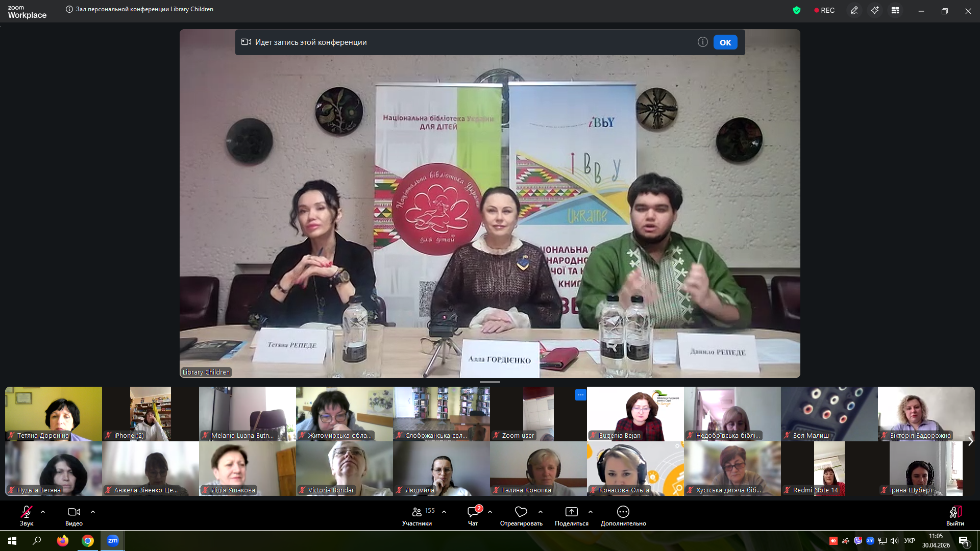The image size is (980, 551).
Task: Click info icon in recording banner
Action: 703,42
